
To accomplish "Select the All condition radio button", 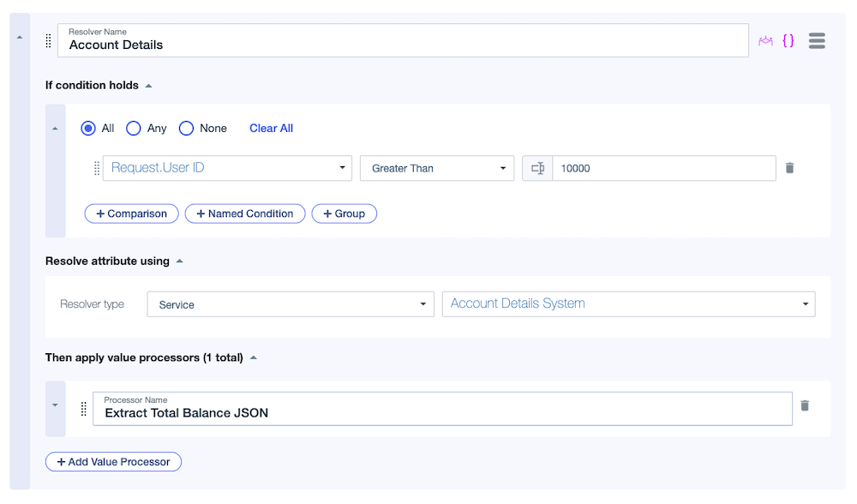I will 88,128.
